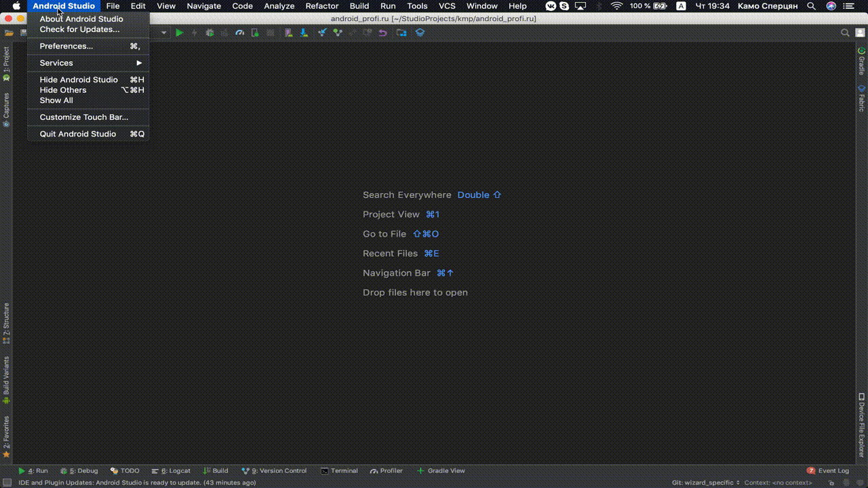Click the Siri icon in menu bar

pos(831,6)
